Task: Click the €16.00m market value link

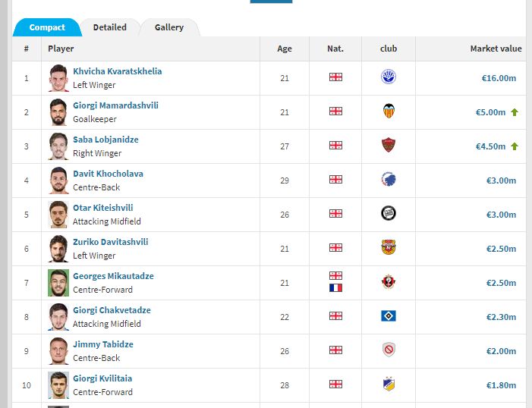Action: point(499,77)
